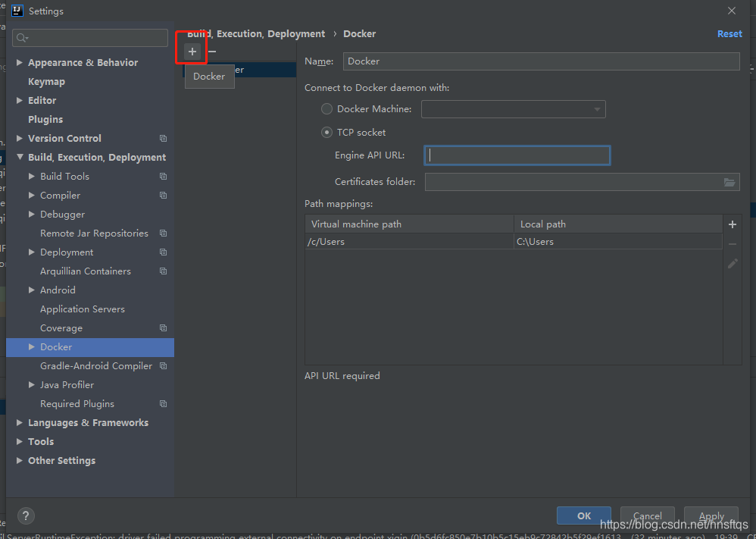Click project-level icon beside Remote Jar Repositories
The height and width of the screenshot is (539, 756).
(x=163, y=233)
